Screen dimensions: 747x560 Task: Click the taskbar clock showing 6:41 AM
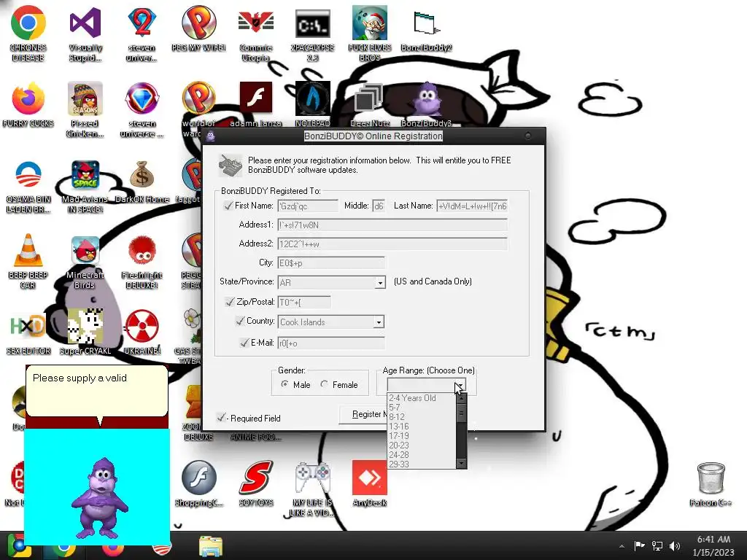click(x=713, y=545)
